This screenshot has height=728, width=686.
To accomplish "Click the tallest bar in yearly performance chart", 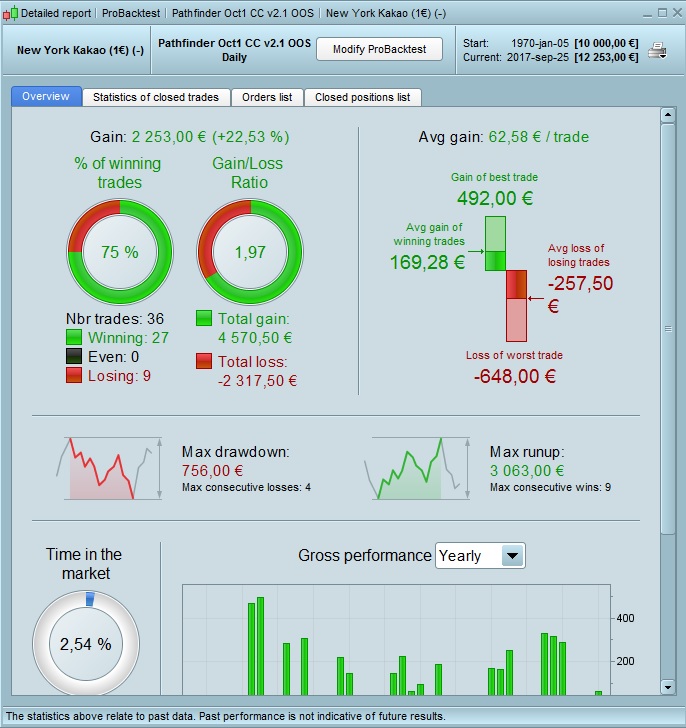I will (260, 646).
